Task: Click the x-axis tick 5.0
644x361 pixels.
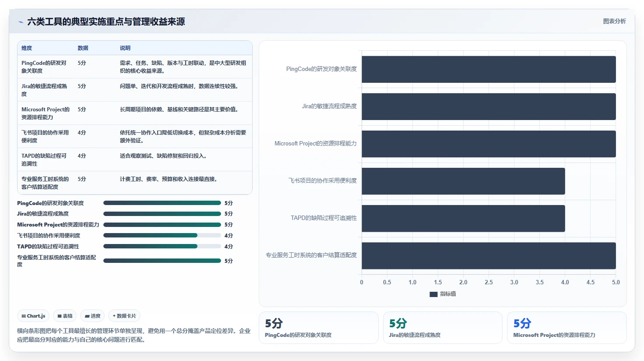Action: [616, 282]
